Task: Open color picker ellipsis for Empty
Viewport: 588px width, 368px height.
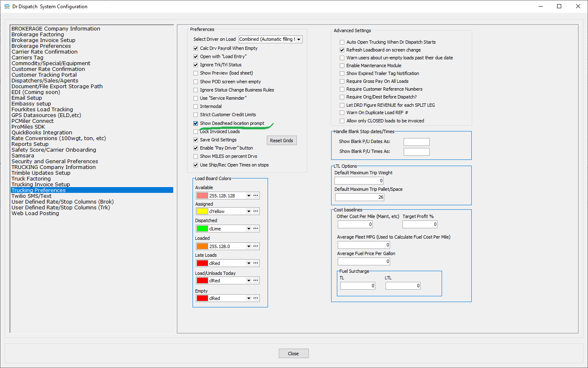Action: pyautogui.click(x=256, y=298)
